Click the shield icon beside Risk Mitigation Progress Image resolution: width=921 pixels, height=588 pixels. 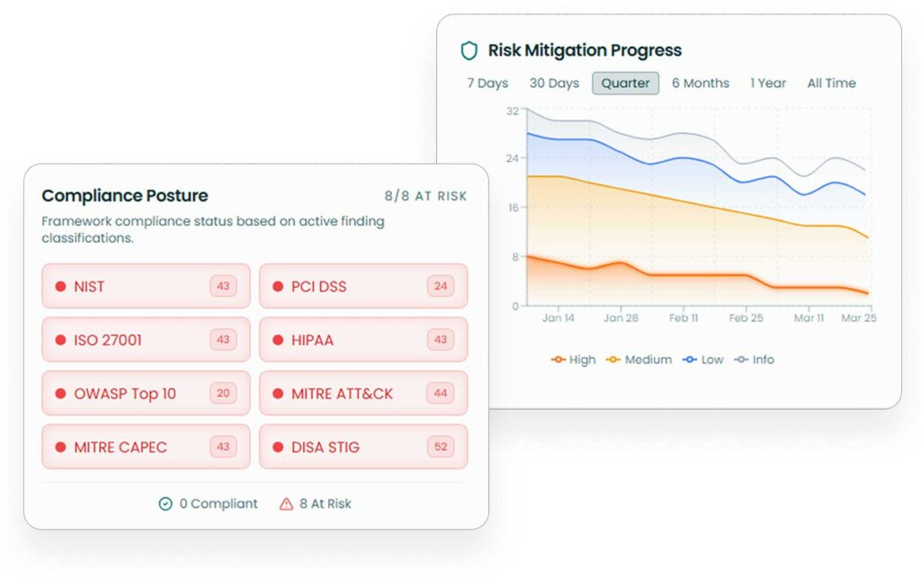pos(469,50)
